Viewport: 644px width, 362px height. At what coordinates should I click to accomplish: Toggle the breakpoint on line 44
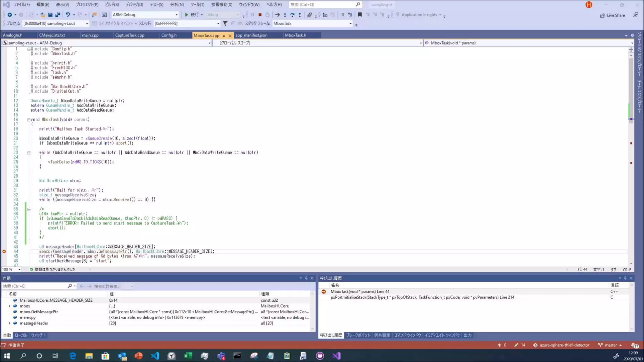click(x=4, y=251)
